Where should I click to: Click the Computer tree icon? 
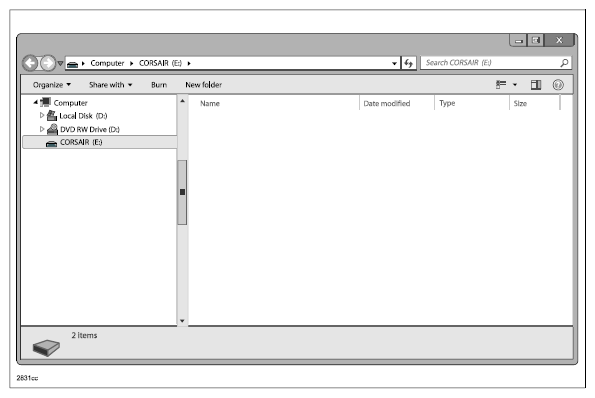pos(46,102)
